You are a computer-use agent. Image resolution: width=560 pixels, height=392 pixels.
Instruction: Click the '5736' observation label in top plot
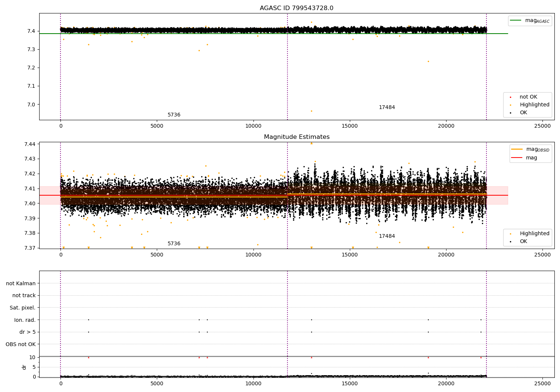click(174, 115)
